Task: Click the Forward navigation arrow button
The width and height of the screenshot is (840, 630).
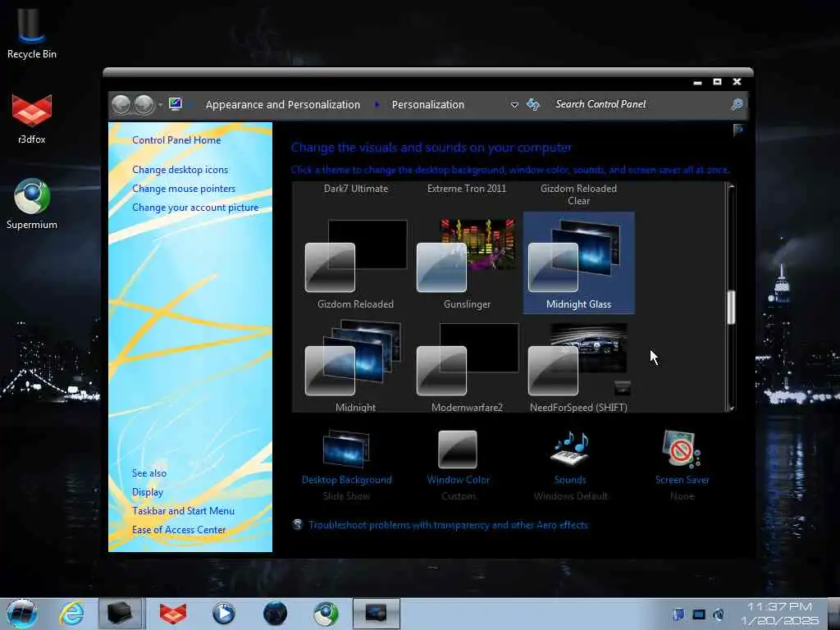Action: pos(144,104)
